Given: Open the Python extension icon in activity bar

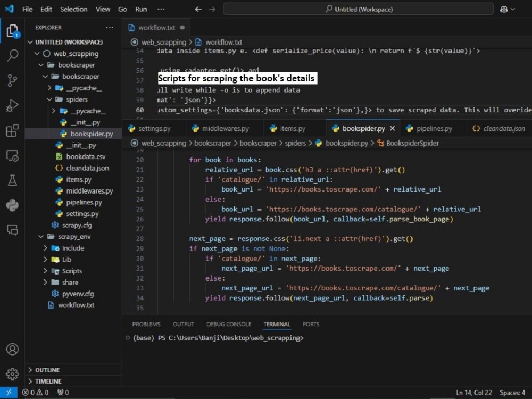Looking at the screenshot, I should tap(12, 205).
